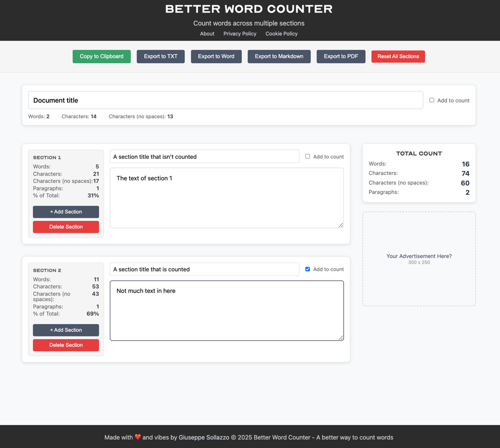Export the document to PDF
The width and height of the screenshot is (500, 448).
pyautogui.click(x=341, y=56)
